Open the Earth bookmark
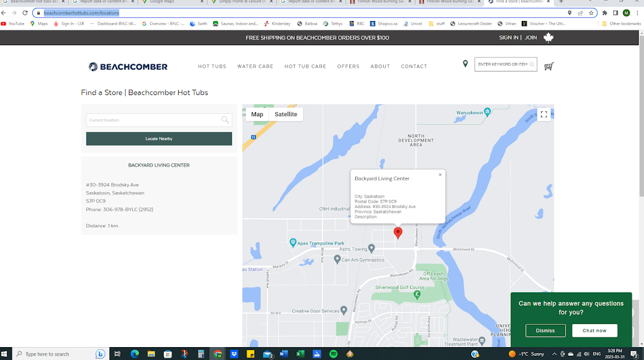 coord(199,24)
